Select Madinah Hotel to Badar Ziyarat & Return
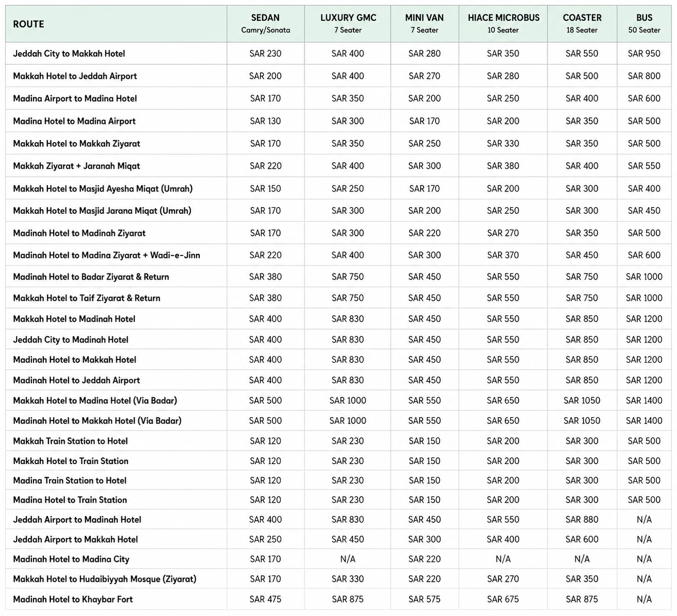Image resolution: width=677 pixels, height=616 pixels. [x=91, y=277]
